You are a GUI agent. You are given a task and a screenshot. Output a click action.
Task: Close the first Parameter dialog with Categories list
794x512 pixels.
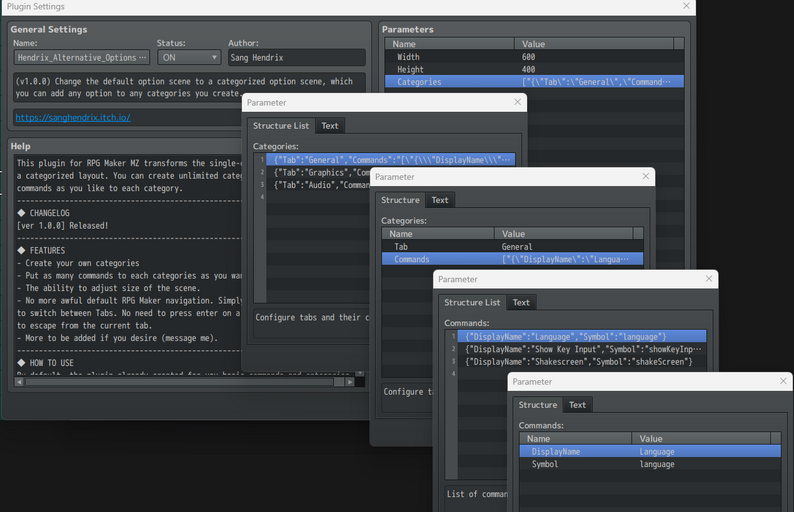point(517,102)
